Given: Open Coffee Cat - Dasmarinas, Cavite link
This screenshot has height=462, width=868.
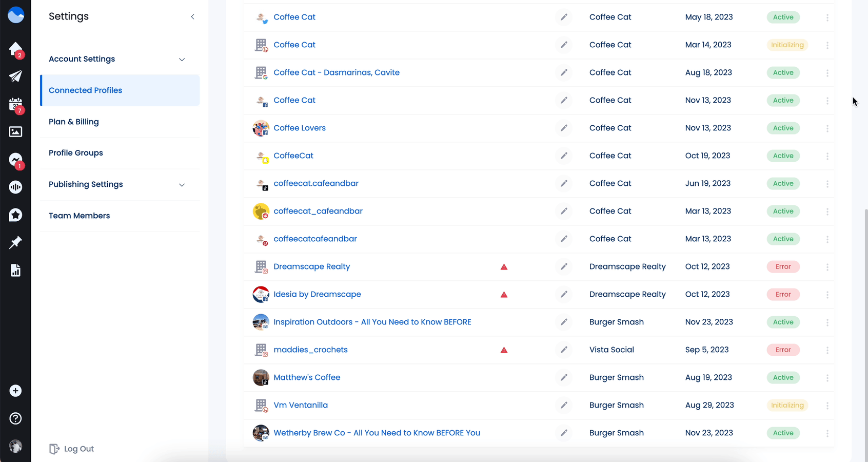Looking at the screenshot, I should pos(337,72).
